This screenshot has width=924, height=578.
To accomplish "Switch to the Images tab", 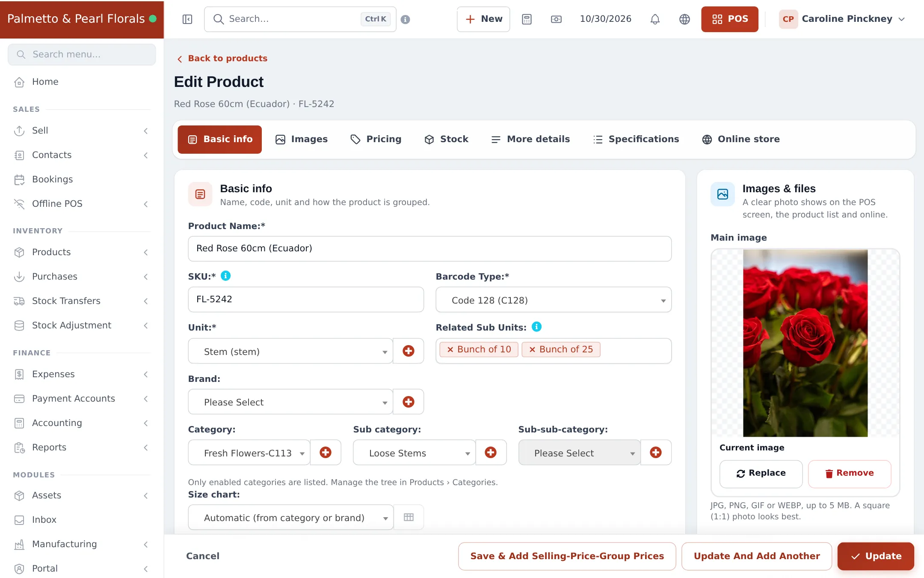I will (x=302, y=140).
